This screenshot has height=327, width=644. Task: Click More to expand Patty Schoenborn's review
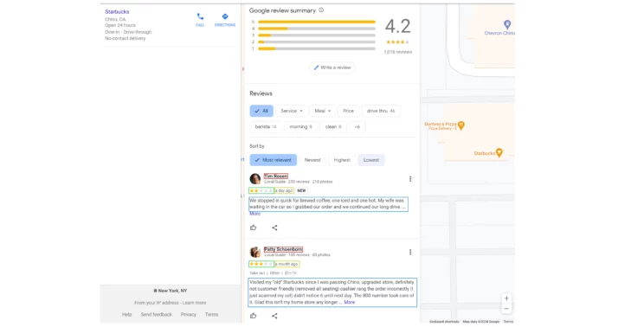pyautogui.click(x=350, y=302)
